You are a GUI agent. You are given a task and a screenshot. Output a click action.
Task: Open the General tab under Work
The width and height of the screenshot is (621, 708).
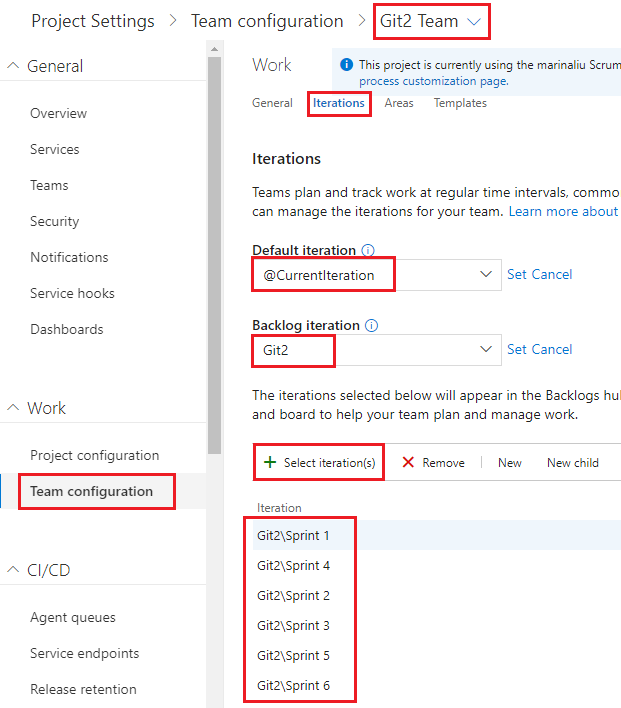coord(272,103)
